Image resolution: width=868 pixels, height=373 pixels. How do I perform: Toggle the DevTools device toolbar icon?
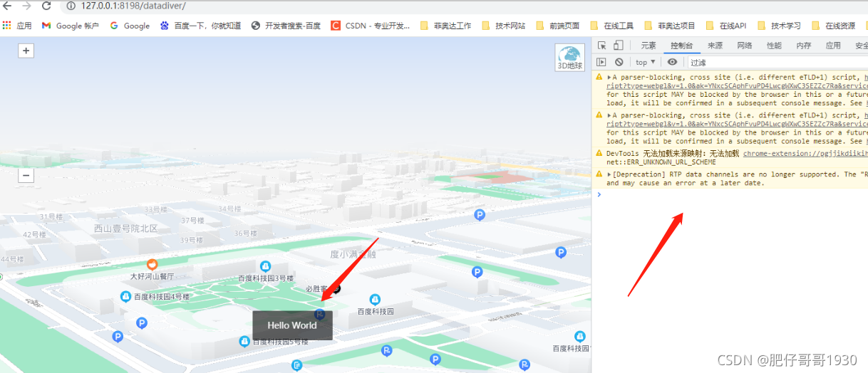619,46
